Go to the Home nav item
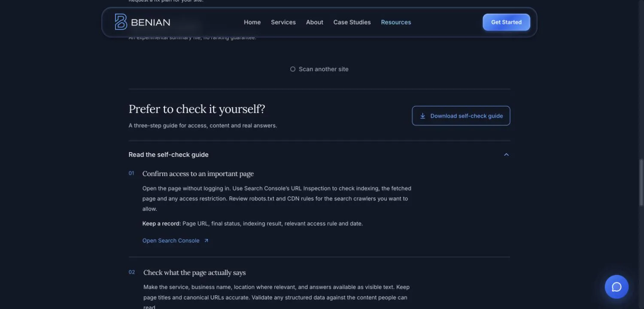This screenshot has height=309, width=644. 252,22
